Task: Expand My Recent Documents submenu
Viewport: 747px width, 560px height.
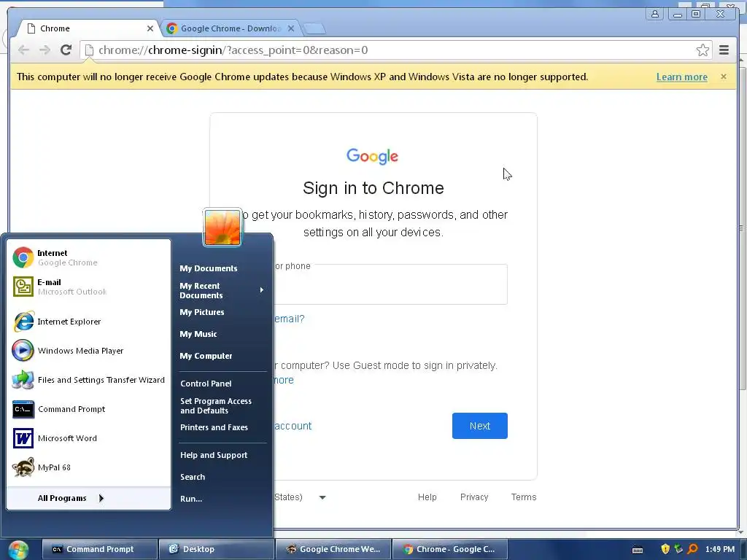Action: click(222, 290)
